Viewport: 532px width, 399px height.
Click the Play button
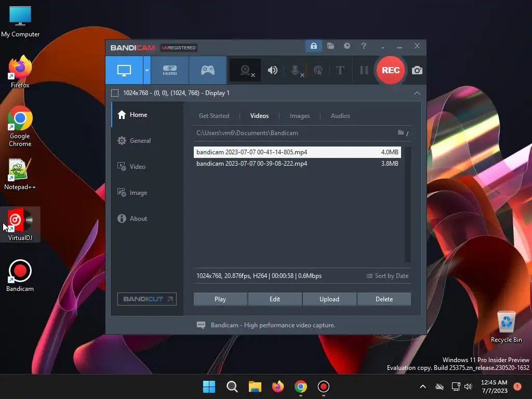pos(220,299)
